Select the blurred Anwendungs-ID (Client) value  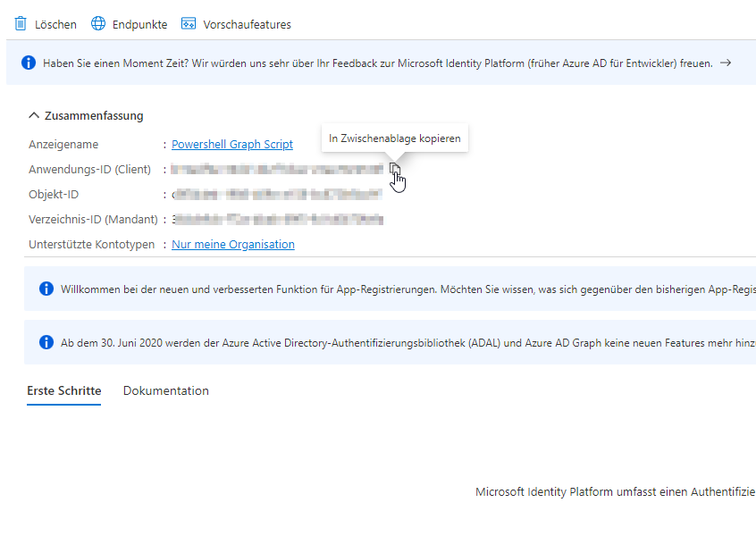click(278, 170)
